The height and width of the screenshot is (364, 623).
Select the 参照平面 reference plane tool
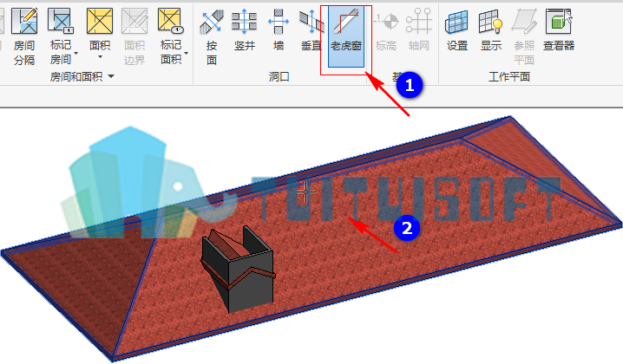[524, 37]
